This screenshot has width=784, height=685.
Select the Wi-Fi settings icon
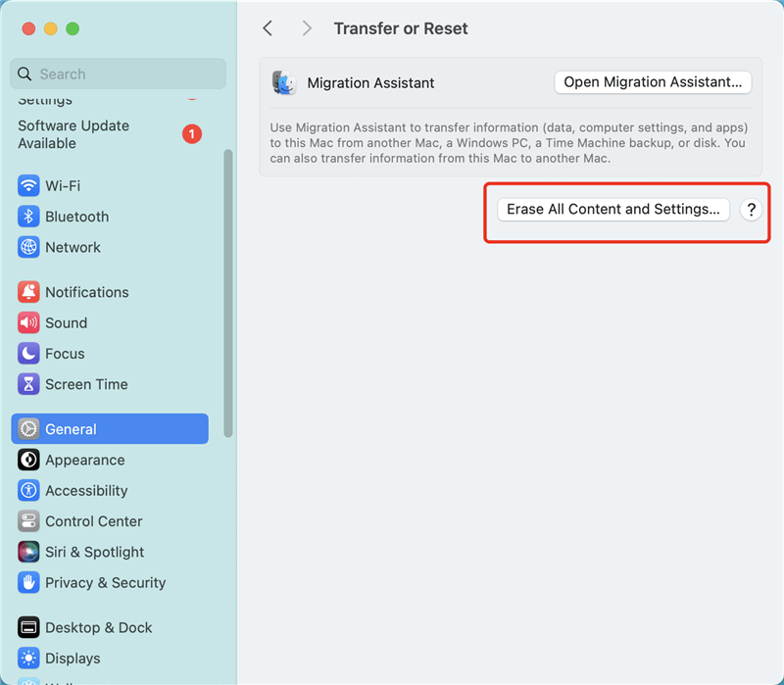[27, 185]
